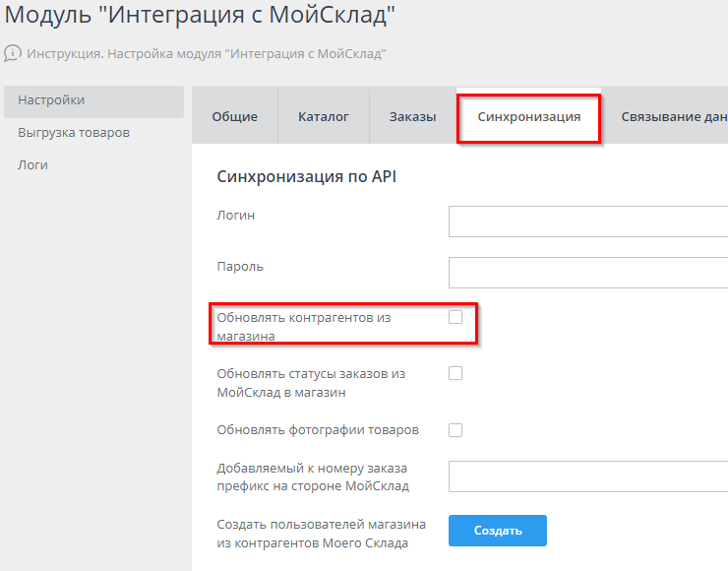The height and width of the screenshot is (571, 728).
Task: Click the order number prefix input field
Action: [587, 476]
